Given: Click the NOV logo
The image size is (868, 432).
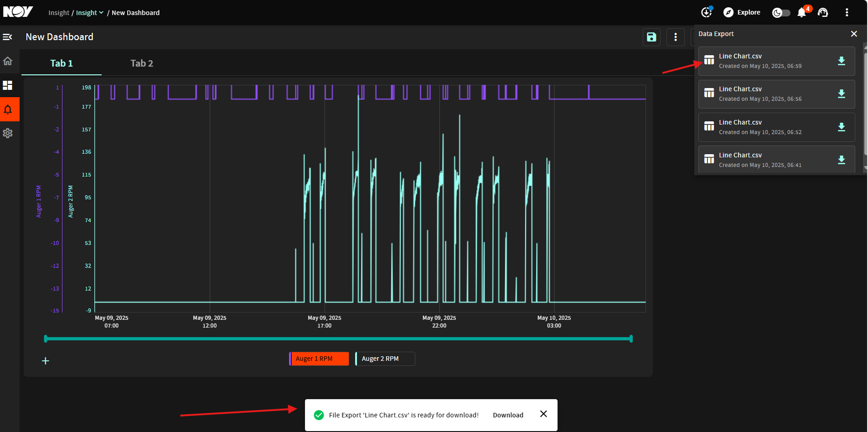Looking at the screenshot, I should coord(18,12).
